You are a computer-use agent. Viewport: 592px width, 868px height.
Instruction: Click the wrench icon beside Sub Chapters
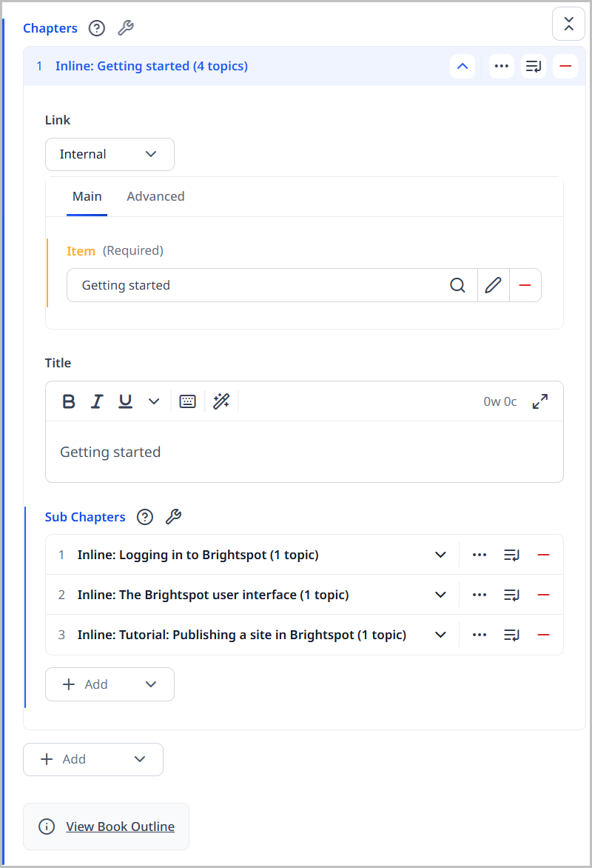click(x=173, y=517)
